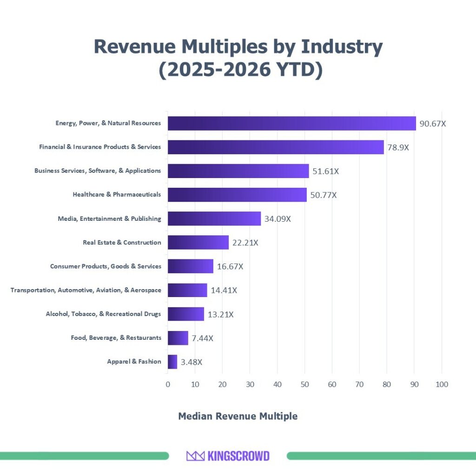Viewport: 476px width, 476px height.
Task: Click the 'Healthcare & Pharmaceuticals' category label
Action: 117,195
